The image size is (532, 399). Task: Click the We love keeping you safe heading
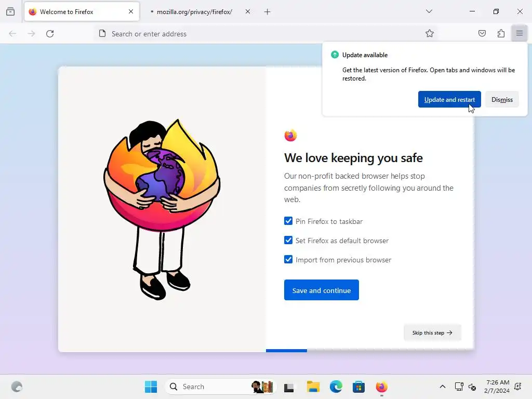pyautogui.click(x=353, y=158)
